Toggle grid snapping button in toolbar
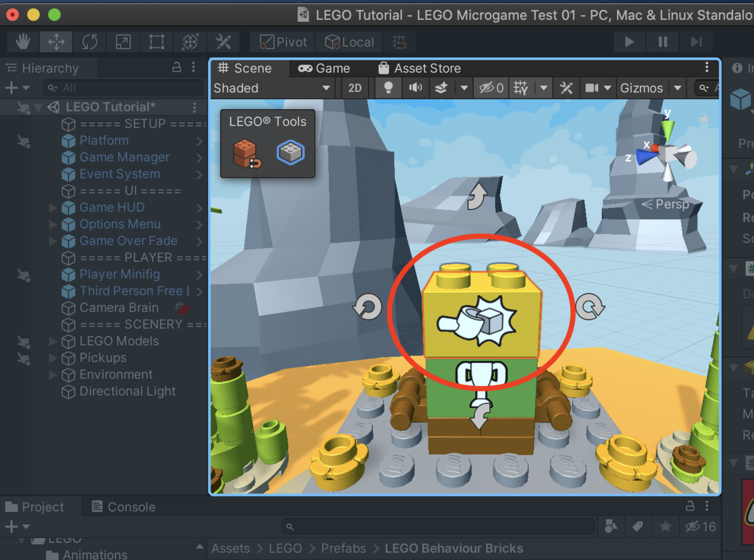 pyautogui.click(x=398, y=42)
